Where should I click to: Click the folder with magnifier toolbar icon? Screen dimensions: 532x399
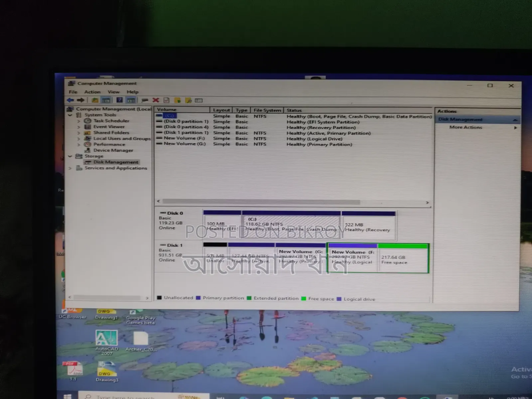(188, 100)
